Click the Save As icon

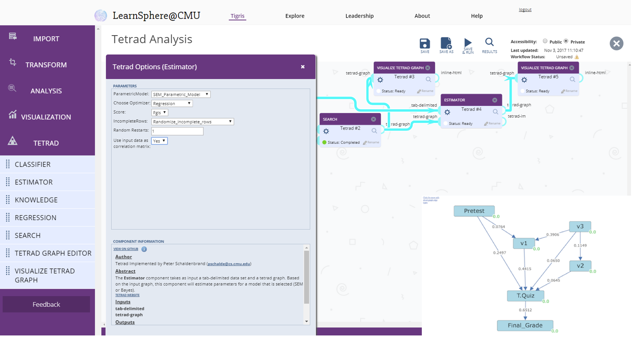coord(446,43)
